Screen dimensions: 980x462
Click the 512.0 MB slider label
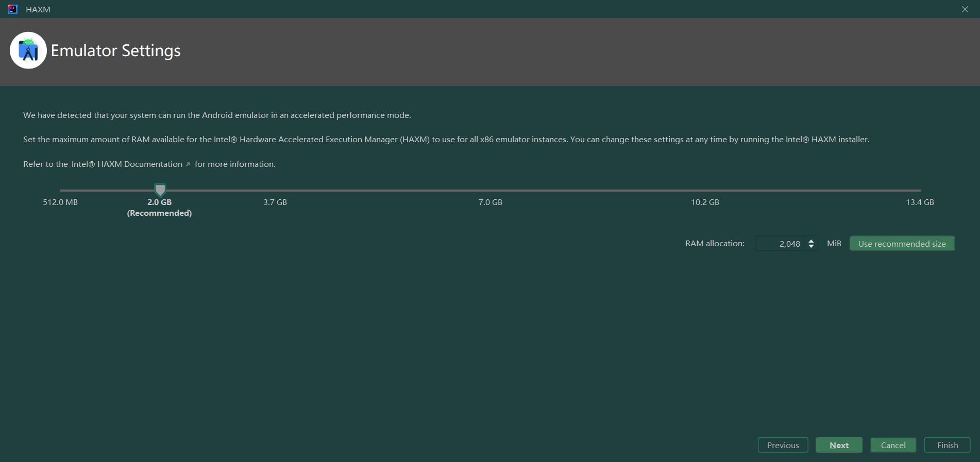(x=60, y=202)
